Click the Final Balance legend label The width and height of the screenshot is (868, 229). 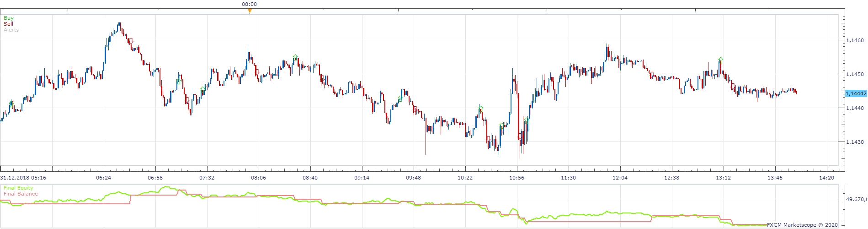click(21, 194)
